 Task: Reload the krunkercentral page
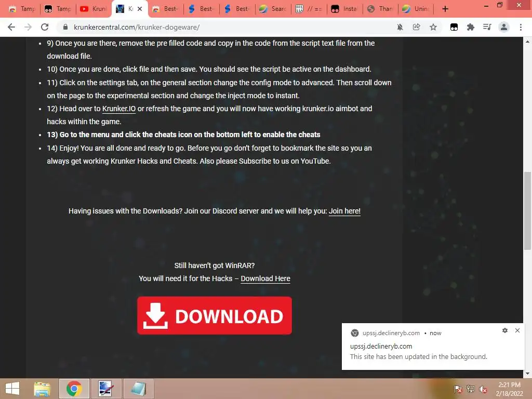point(45,27)
